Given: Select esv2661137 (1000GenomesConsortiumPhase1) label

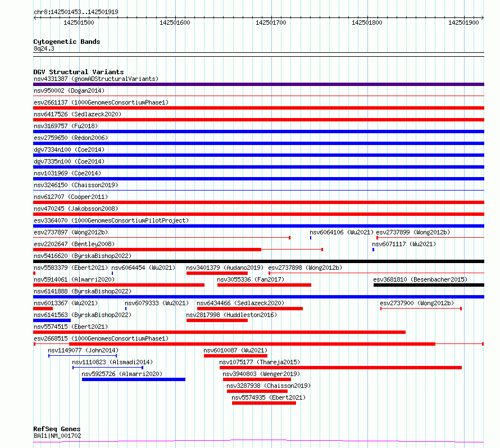Looking at the screenshot, I should tap(101, 102).
